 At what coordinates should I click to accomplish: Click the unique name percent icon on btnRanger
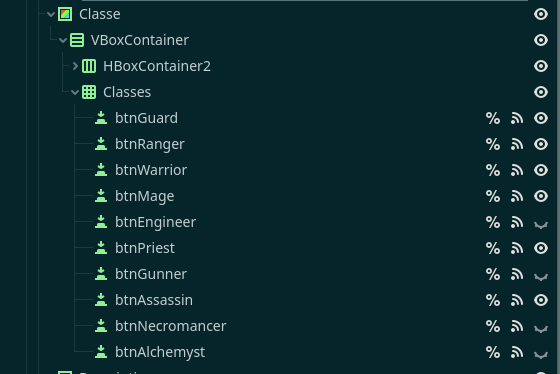coord(493,144)
